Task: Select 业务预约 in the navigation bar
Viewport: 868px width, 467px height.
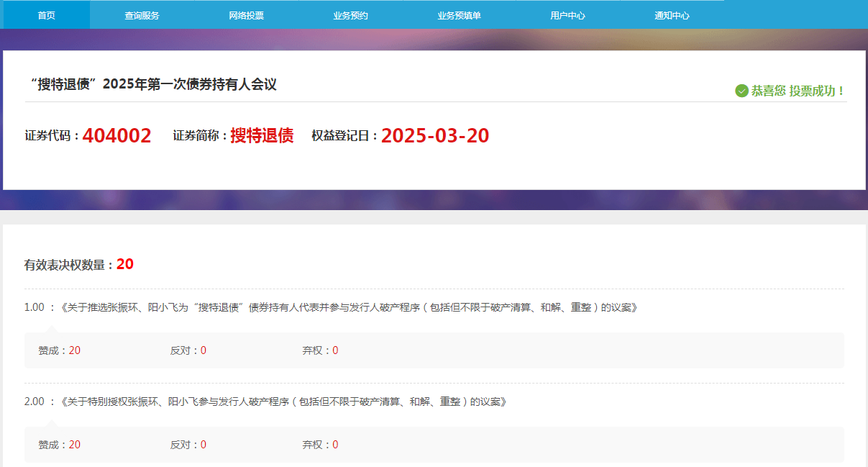Action: (x=350, y=15)
